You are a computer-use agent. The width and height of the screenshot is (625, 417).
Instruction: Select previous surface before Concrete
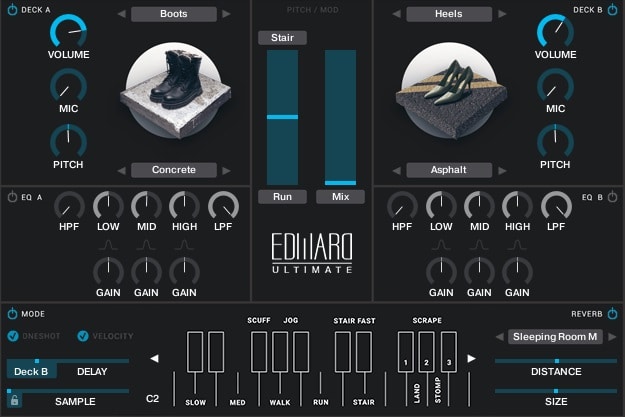tap(122, 170)
